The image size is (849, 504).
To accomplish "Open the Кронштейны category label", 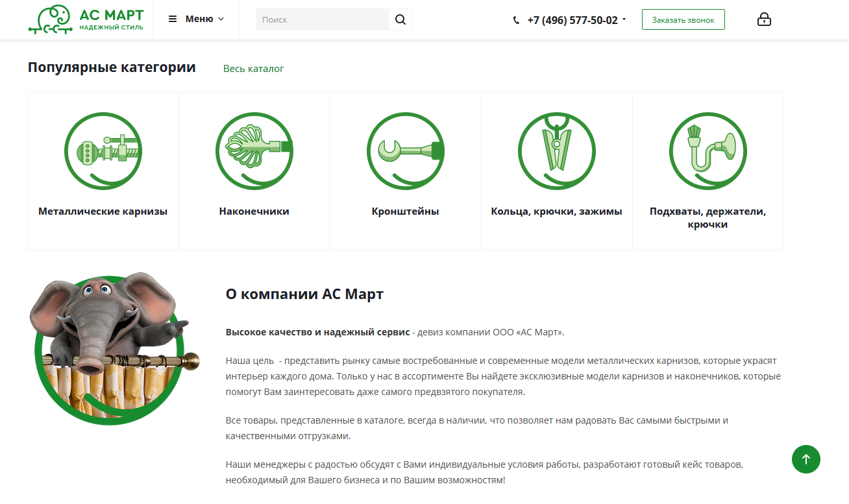I will pyautogui.click(x=406, y=211).
